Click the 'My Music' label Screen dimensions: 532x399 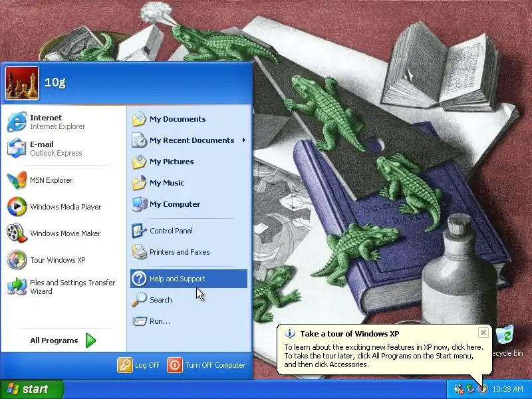point(167,183)
